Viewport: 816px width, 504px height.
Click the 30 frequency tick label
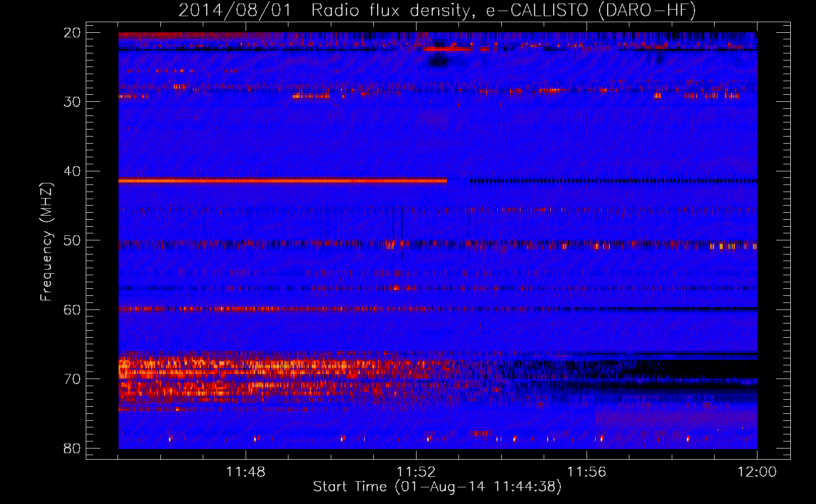(x=72, y=102)
